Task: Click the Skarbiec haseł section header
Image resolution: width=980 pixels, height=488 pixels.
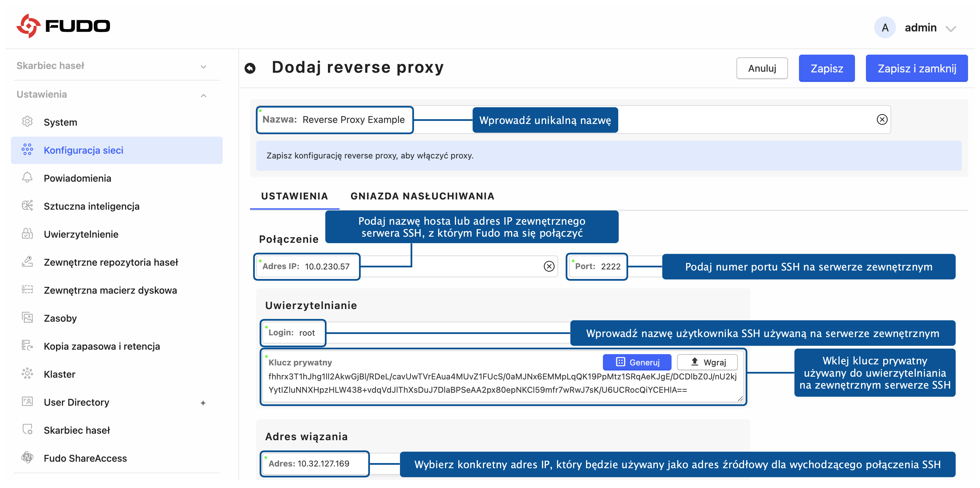Action: pos(50,66)
